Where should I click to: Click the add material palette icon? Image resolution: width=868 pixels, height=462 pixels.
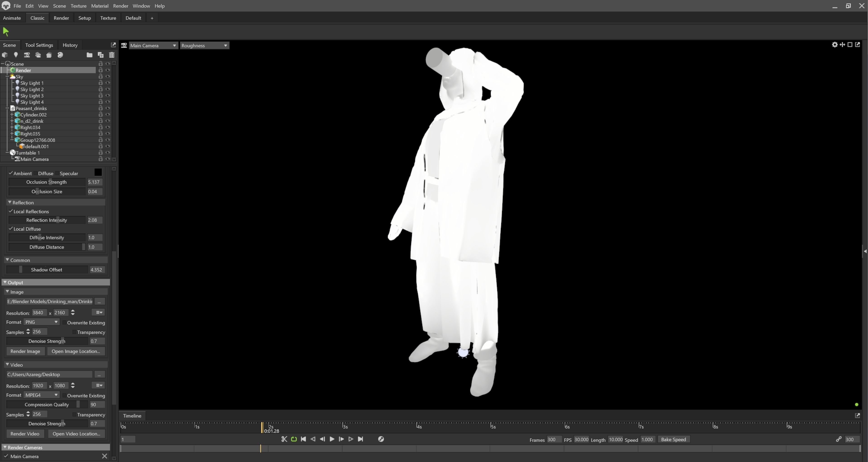(60, 55)
